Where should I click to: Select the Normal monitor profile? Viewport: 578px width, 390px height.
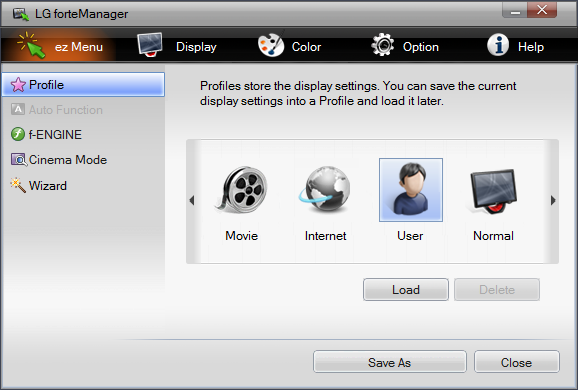pos(493,191)
